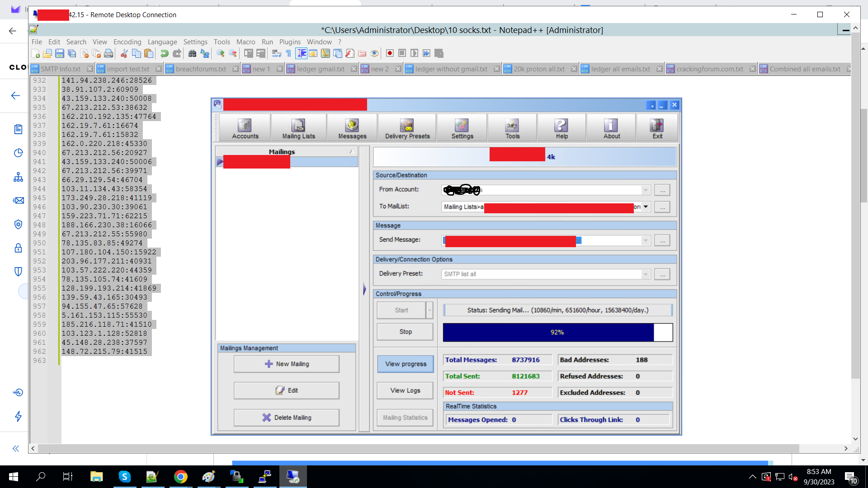Toggle Notepad++ word wrap icon

276,53
